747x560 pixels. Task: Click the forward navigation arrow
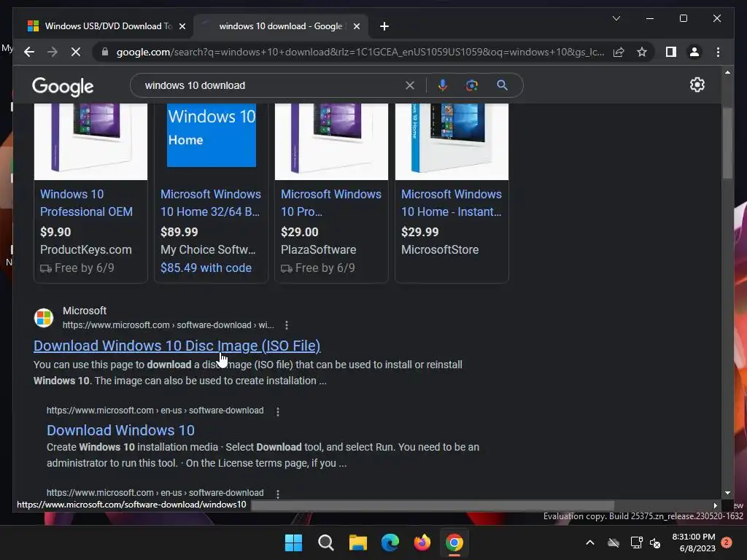coord(53,52)
